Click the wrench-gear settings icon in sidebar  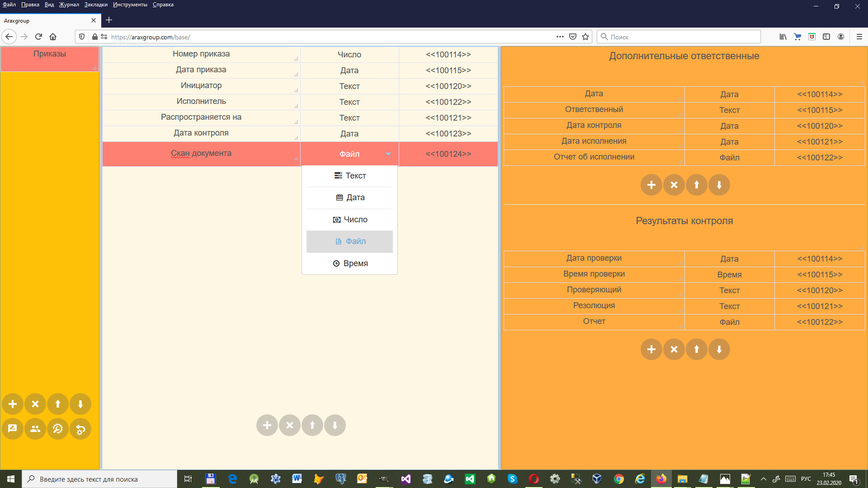pyautogui.click(x=58, y=429)
